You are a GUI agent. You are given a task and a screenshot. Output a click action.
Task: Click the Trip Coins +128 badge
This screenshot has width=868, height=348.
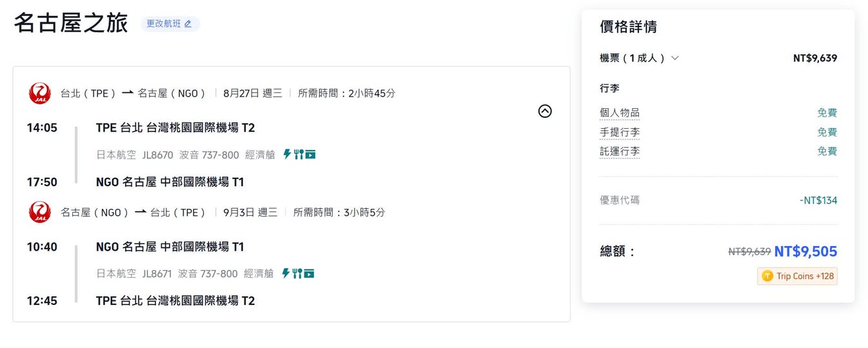click(797, 276)
